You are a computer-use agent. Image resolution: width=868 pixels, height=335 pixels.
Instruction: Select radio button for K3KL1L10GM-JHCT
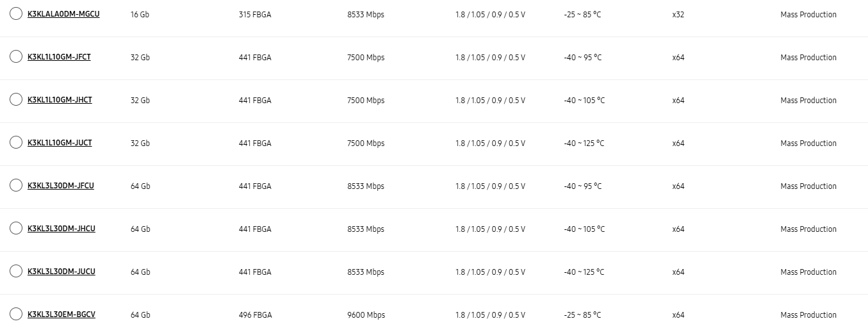[x=16, y=100]
